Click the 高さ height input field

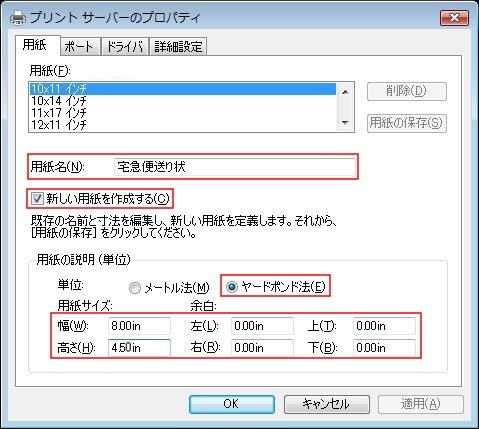139,348
